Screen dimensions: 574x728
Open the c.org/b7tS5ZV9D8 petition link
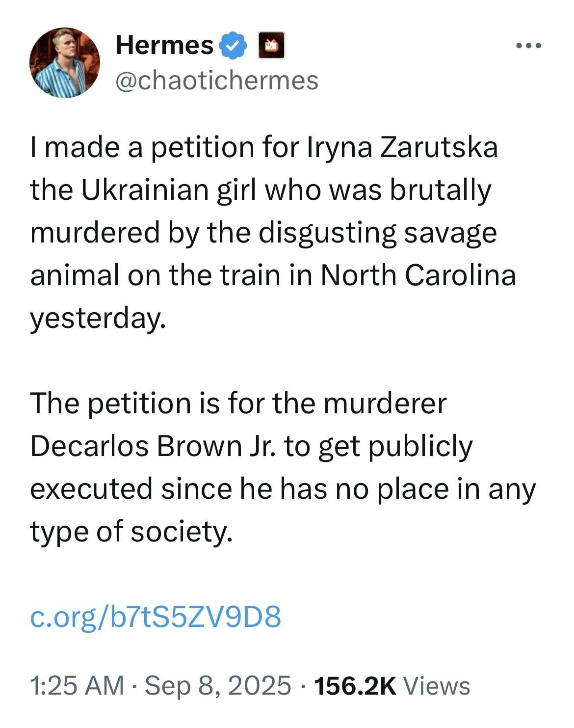click(156, 617)
